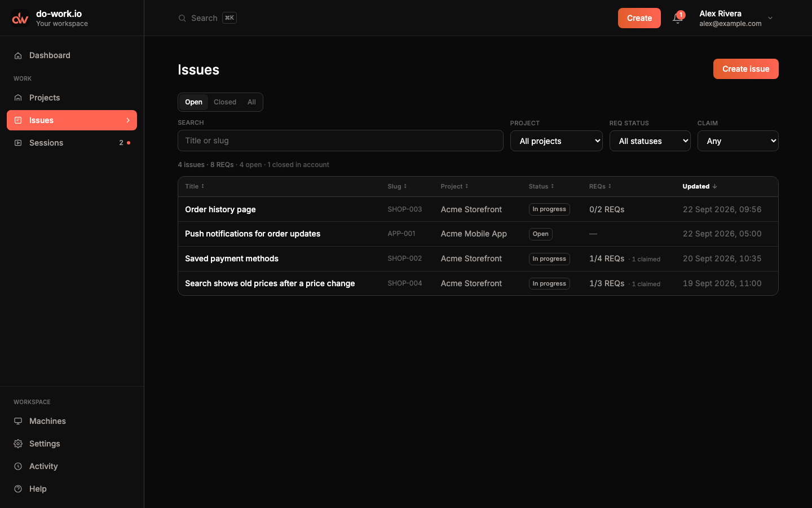812x508 pixels.
Task: Expand the Alex Rivera account menu chevron
Action: click(x=770, y=18)
